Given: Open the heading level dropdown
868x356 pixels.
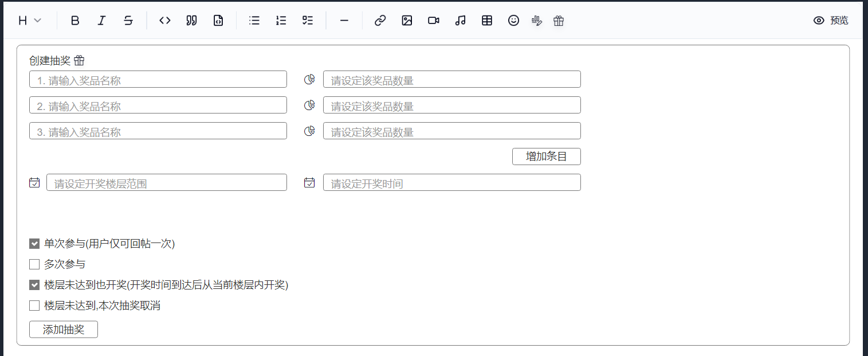Looking at the screenshot, I should coord(30,21).
